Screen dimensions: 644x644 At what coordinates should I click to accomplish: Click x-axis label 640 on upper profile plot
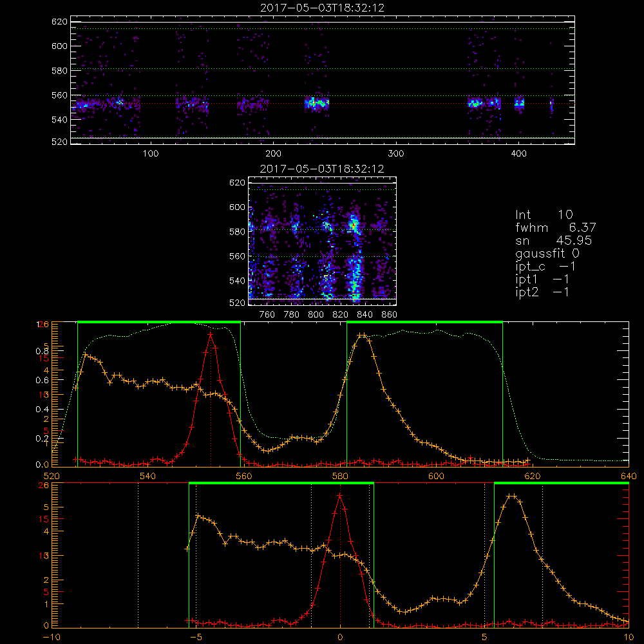coord(629,477)
